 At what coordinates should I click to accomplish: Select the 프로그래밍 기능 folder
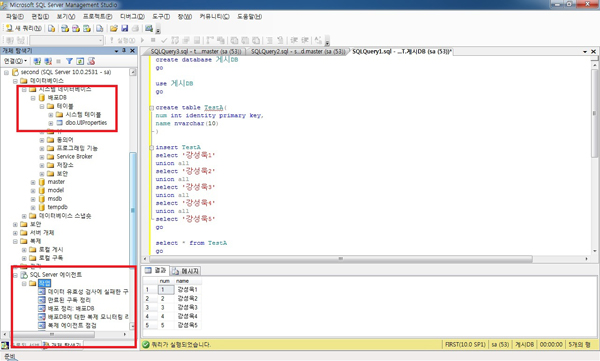[x=77, y=148]
